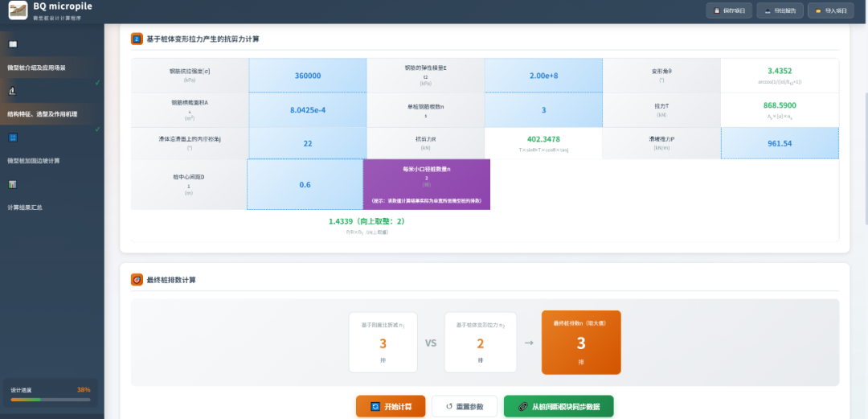Click the 402.3478 shear resistance result

pos(543,139)
